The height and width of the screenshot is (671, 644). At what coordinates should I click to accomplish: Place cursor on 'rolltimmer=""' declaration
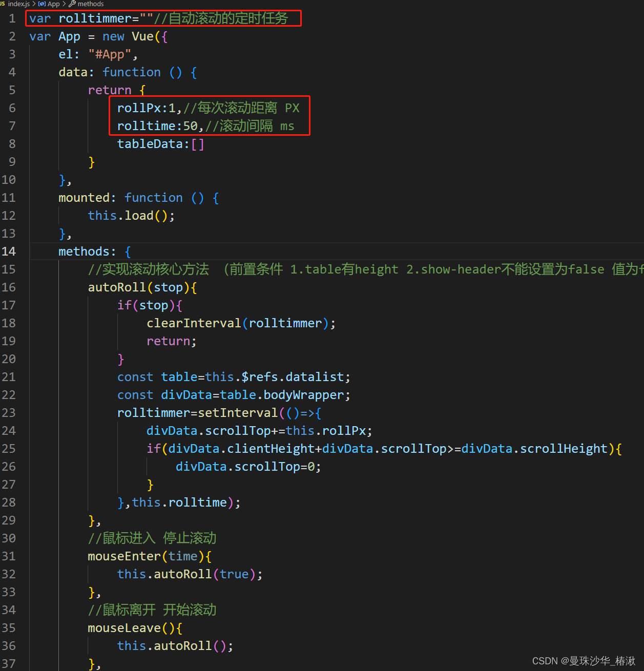coord(106,18)
